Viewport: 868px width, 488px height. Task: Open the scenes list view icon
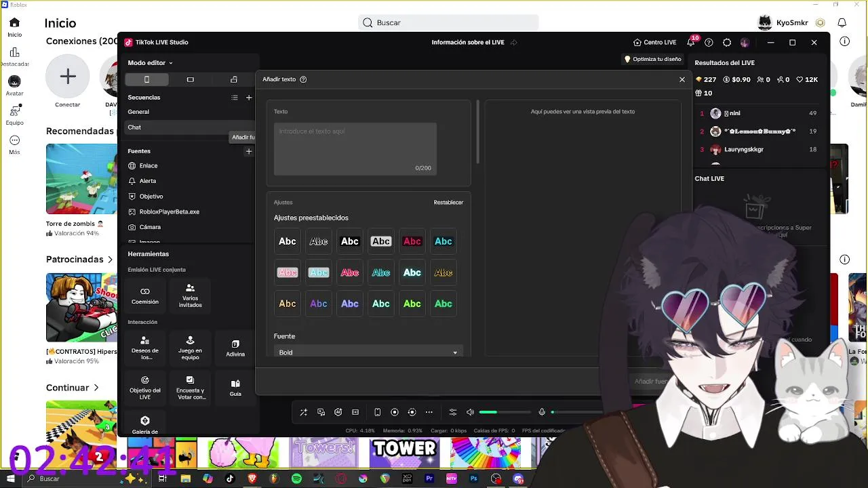point(235,98)
